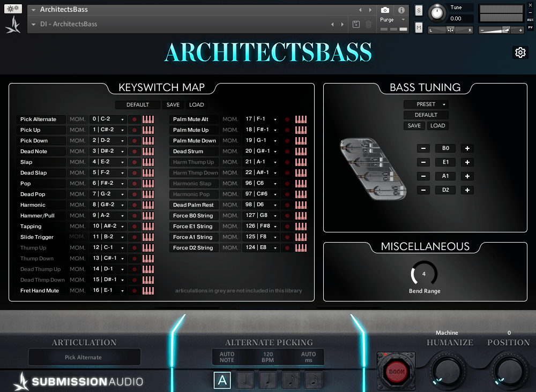Click LOAD in Bass Tuning panel
536x392 pixels.
pyautogui.click(x=438, y=126)
